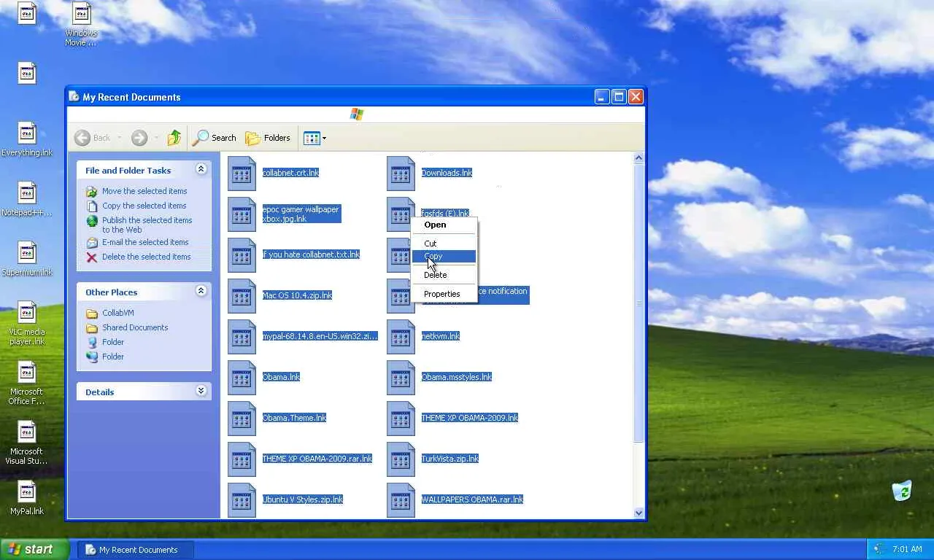This screenshot has width=934, height=560.
Task: Click the THEME XP OBAMA-2009.lnk file name
Action: [x=469, y=418]
